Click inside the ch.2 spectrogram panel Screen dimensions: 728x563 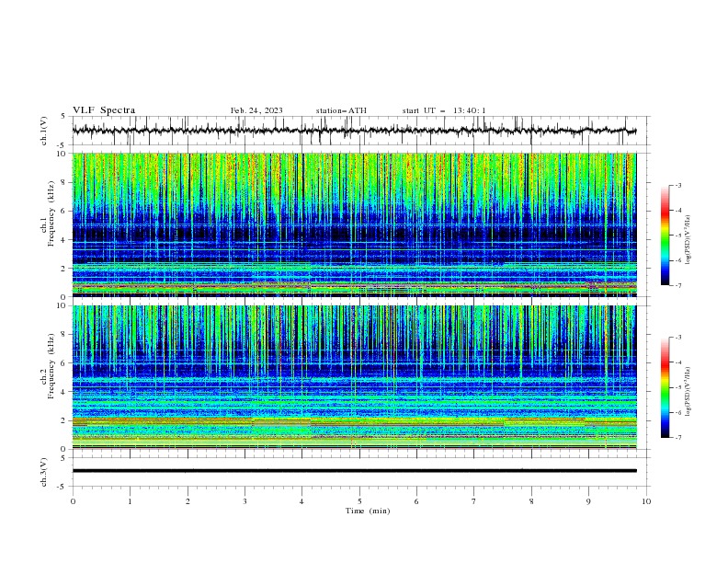pyautogui.click(x=354, y=377)
